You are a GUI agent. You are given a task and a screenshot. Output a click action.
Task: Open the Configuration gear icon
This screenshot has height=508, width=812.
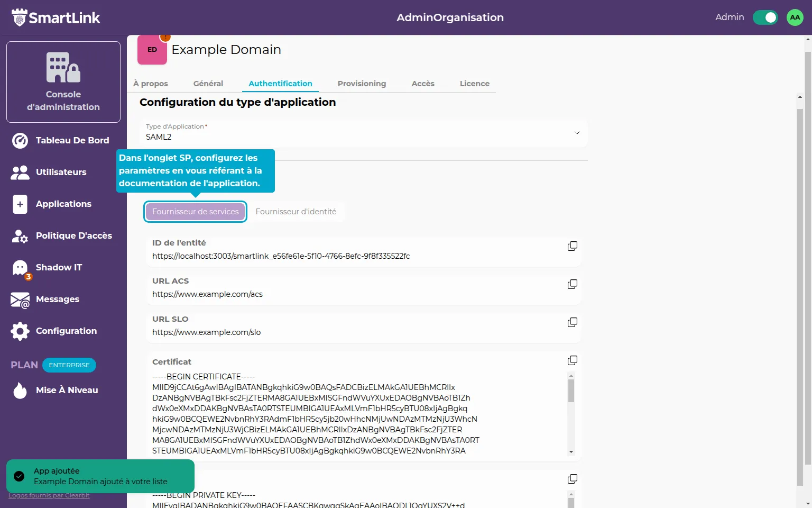pyautogui.click(x=20, y=331)
